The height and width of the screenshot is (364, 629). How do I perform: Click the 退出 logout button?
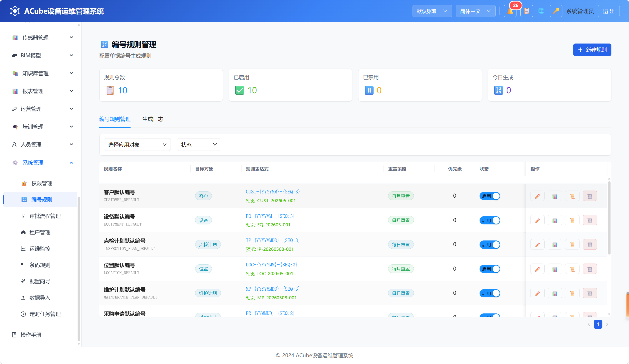609,11
